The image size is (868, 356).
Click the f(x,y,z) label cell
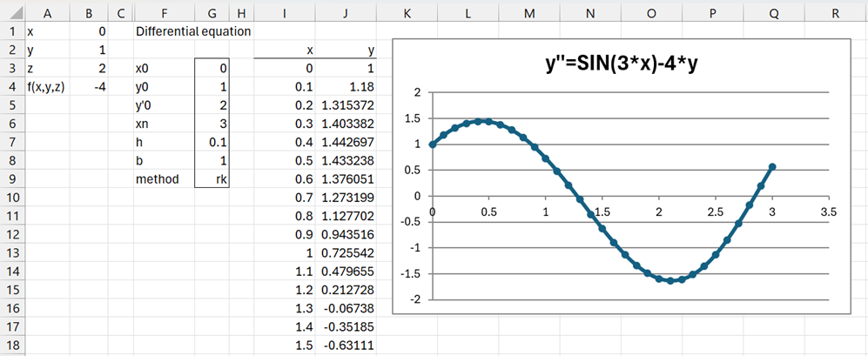point(48,88)
